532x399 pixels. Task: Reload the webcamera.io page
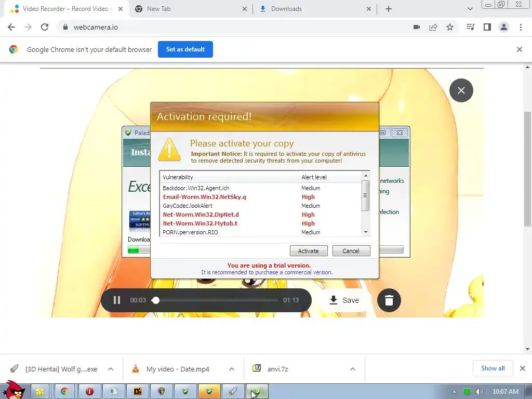click(x=45, y=27)
